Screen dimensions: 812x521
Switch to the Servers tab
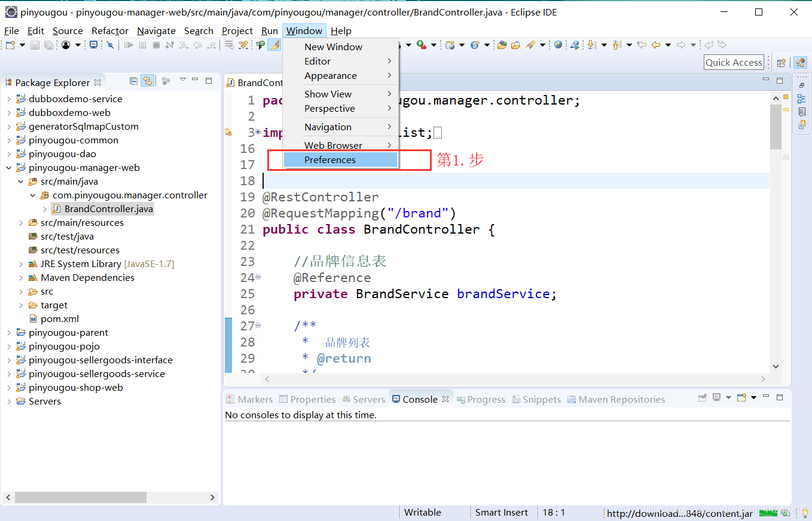(x=364, y=399)
